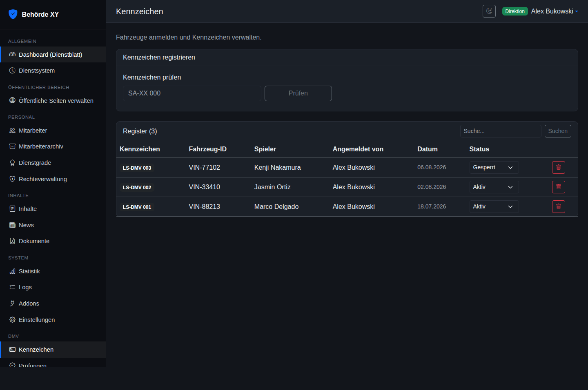
Task: Click date 06.08.2026
Action: (432, 168)
